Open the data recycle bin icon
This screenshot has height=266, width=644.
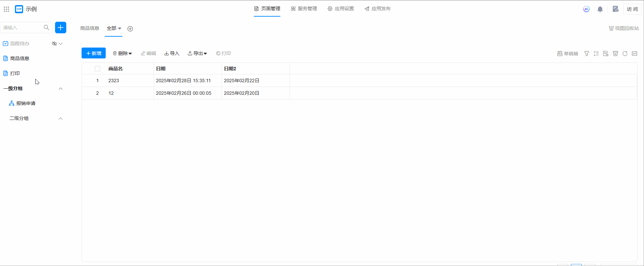tap(615, 54)
